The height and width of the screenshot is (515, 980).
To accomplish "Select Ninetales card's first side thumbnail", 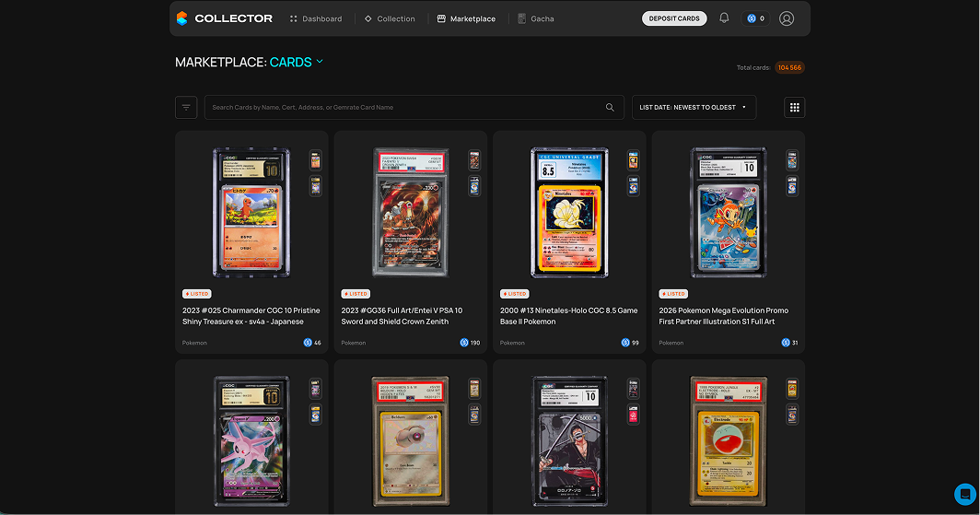I will tap(633, 160).
